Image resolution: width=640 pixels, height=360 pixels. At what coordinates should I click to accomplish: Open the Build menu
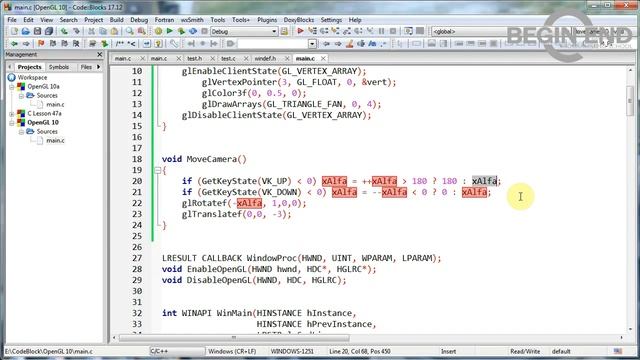click(116, 20)
